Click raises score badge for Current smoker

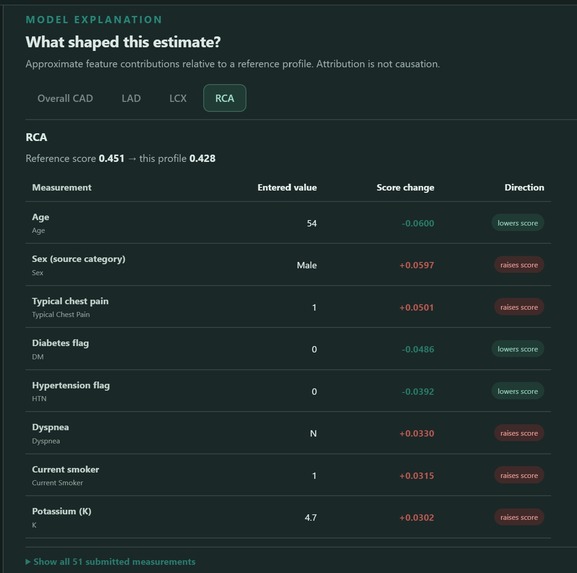519,475
